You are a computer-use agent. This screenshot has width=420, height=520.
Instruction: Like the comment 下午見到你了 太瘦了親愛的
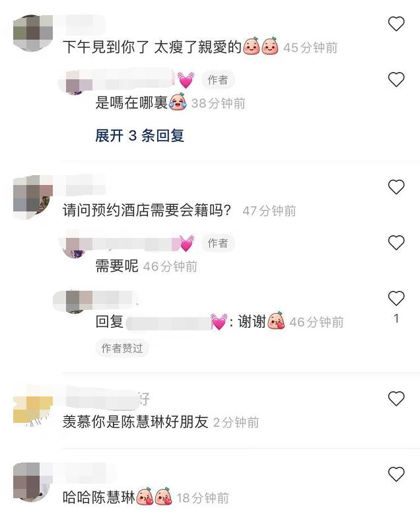396,24
